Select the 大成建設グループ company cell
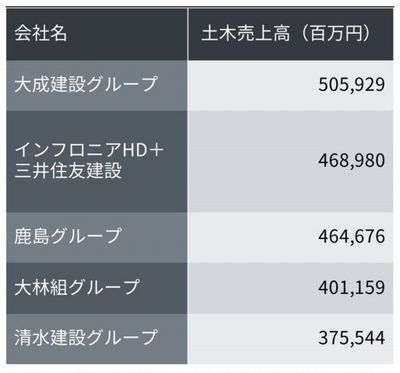Image resolution: width=400 pixels, height=373 pixels. pyautogui.click(x=97, y=85)
